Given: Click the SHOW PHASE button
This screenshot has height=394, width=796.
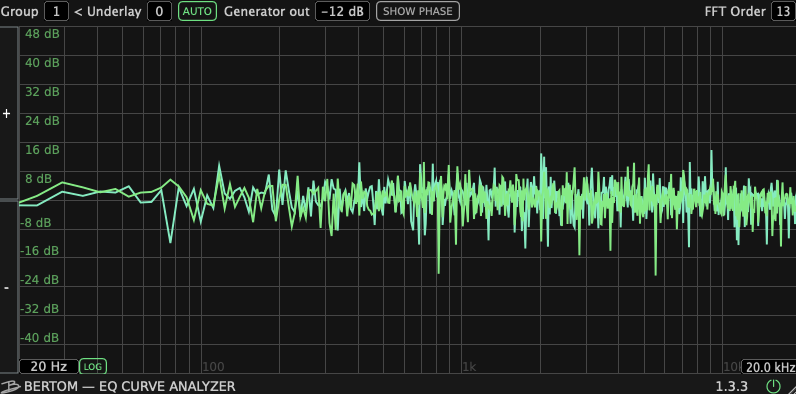Looking at the screenshot, I should [x=418, y=11].
